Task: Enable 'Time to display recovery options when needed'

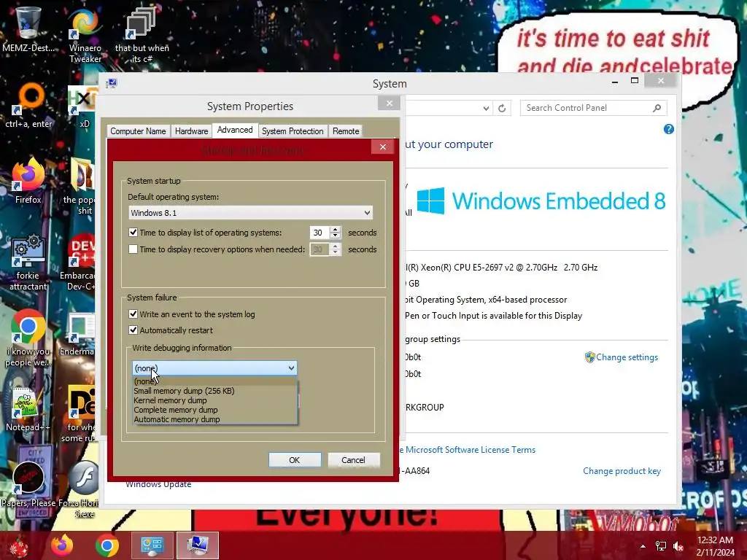Action: 133,249
